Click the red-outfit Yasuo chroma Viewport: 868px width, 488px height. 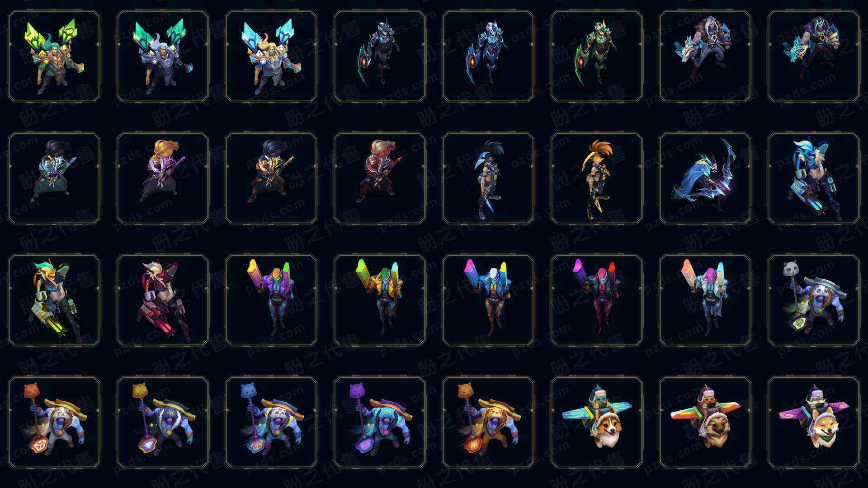(380, 178)
